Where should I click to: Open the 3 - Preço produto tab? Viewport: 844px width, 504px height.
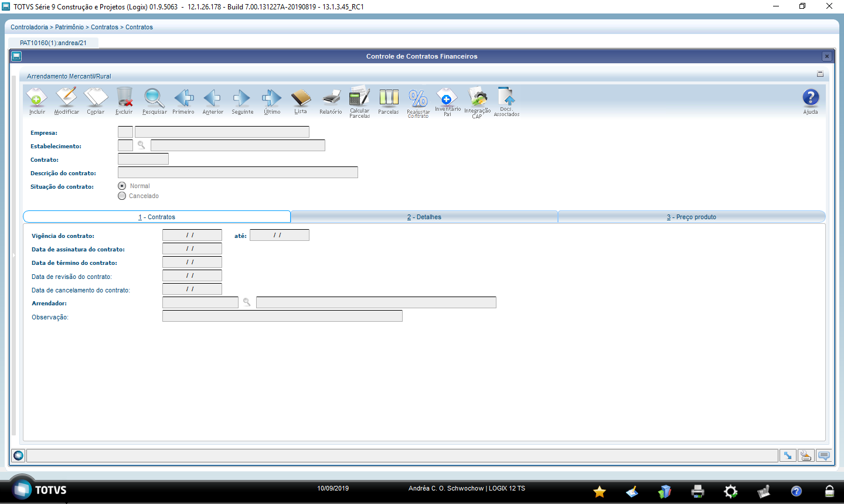coord(692,217)
